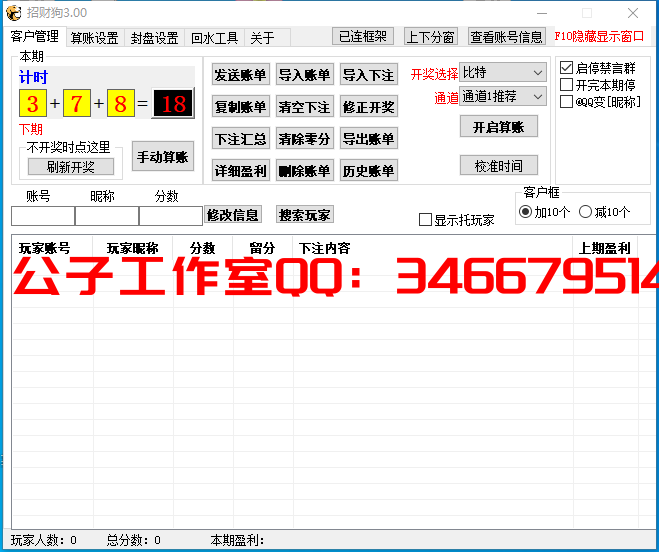Click the 刷新开奖 button
This screenshot has height=552, width=659.
point(71,167)
